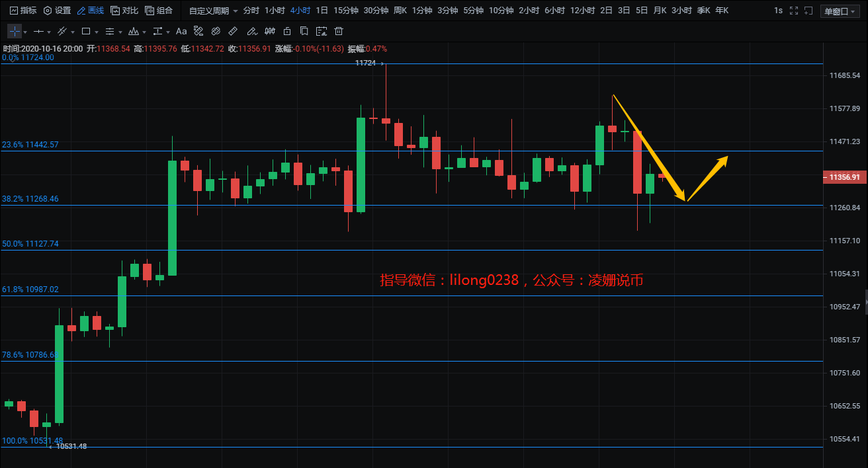
Task: Expand the horizontal line tool dropdown arrow
Action: pos(50,32)
